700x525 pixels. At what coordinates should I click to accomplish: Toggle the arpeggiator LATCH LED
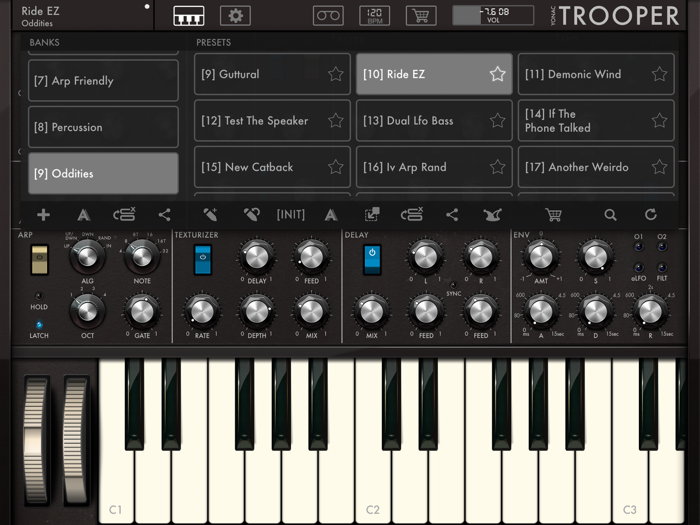click(x=39, y=325)
